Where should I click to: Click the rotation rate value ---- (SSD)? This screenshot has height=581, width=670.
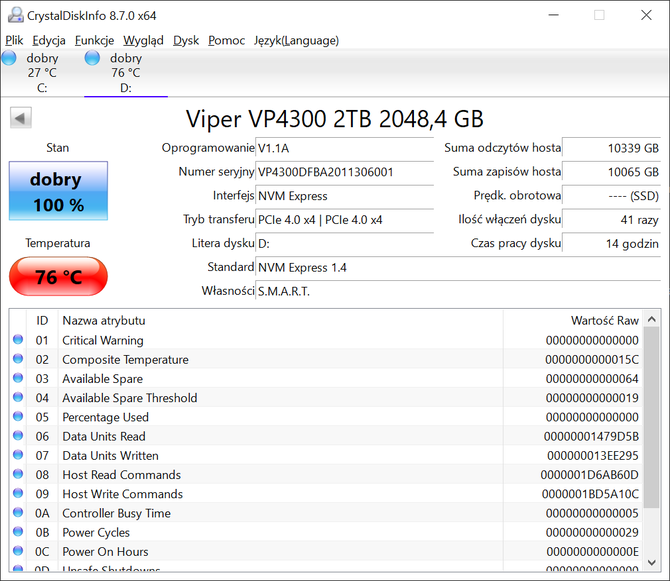pyautogui.click(x=611, y=196)
